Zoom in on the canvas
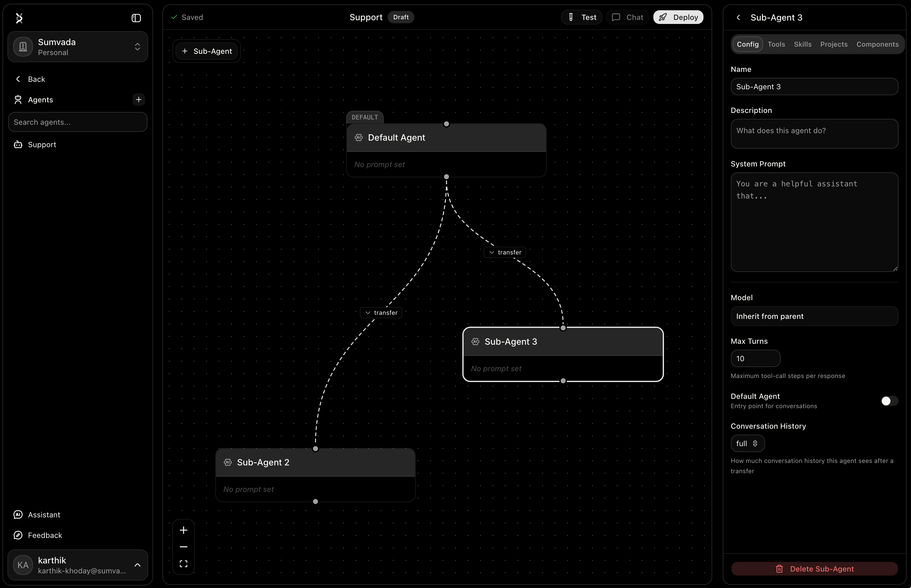 [x=183, y=530]
